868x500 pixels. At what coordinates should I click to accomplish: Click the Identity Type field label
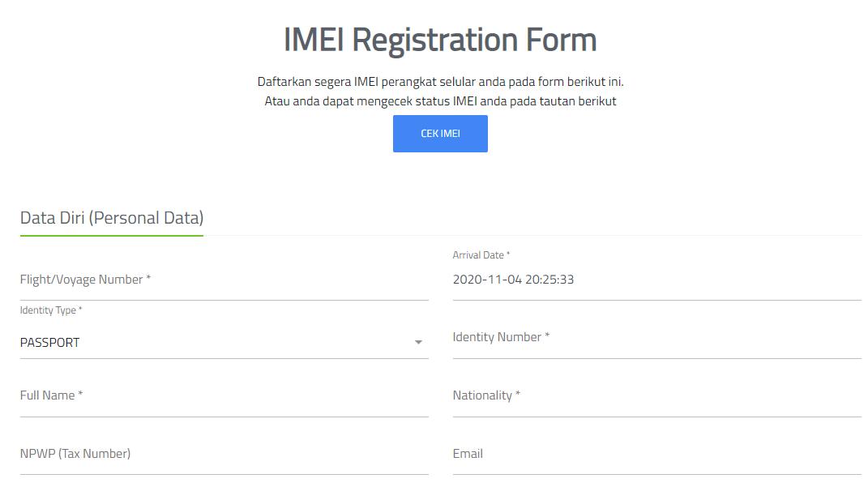[49, 310]
